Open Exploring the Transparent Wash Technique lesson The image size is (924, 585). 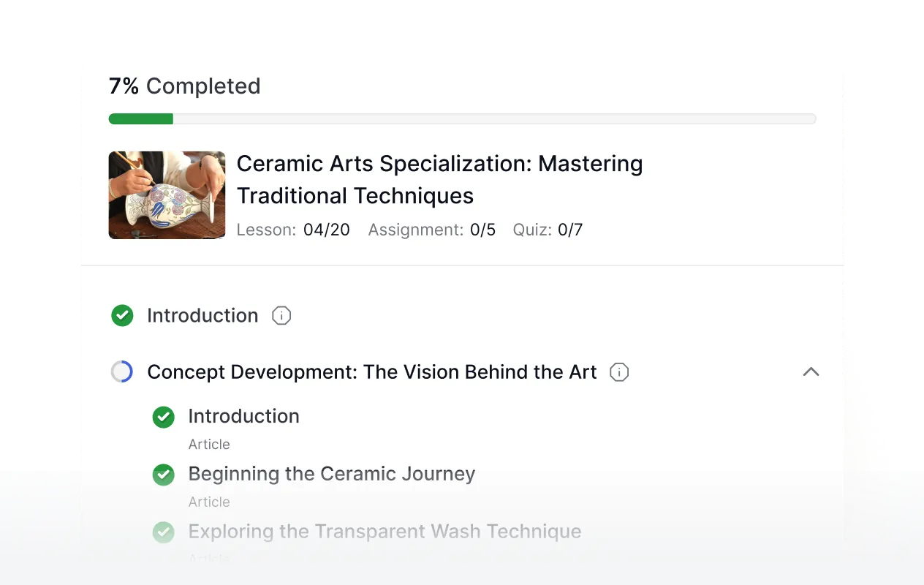pos(385,532)
